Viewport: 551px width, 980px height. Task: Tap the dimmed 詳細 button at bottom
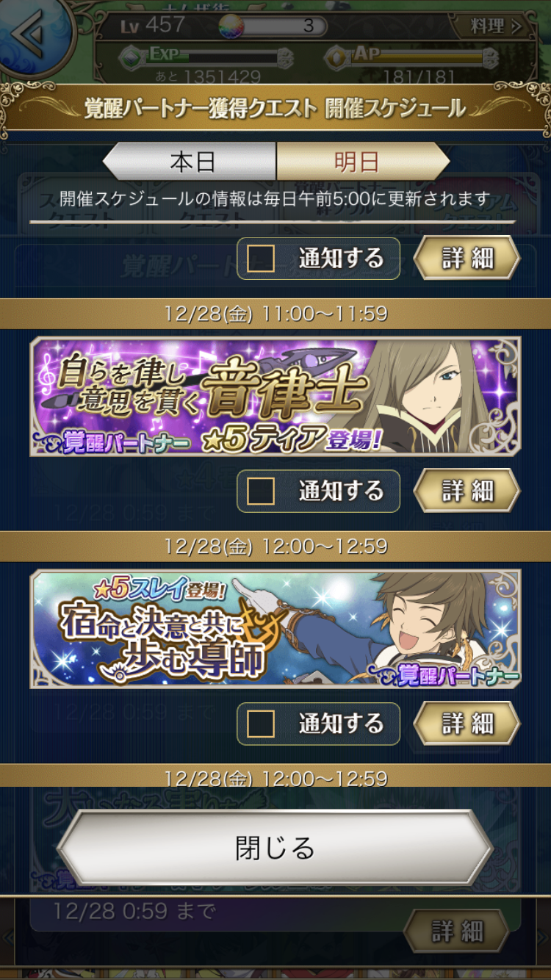(456, 932)
